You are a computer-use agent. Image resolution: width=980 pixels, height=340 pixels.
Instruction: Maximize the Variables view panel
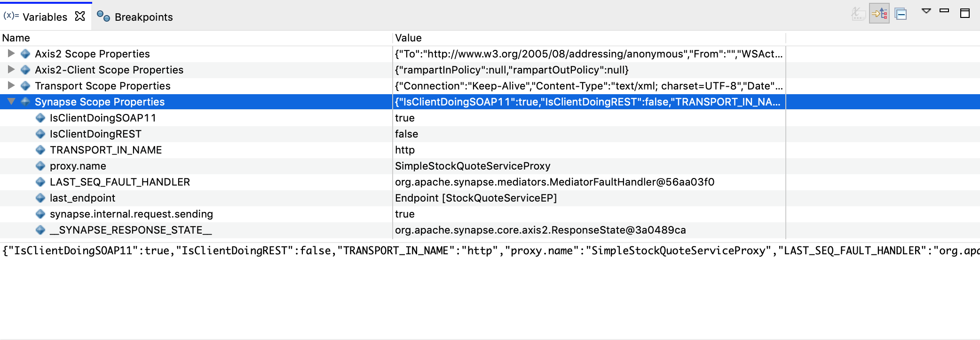[965, 13]
